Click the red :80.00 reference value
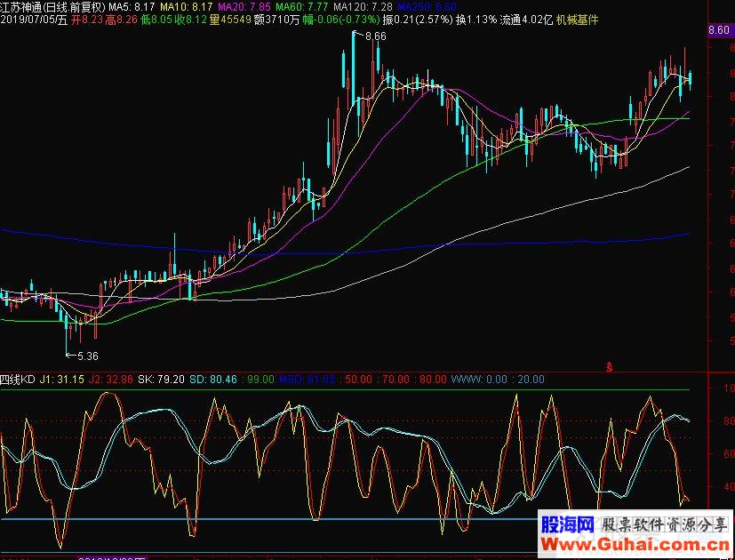Screen dimensions: 735x560 [430, 379]
